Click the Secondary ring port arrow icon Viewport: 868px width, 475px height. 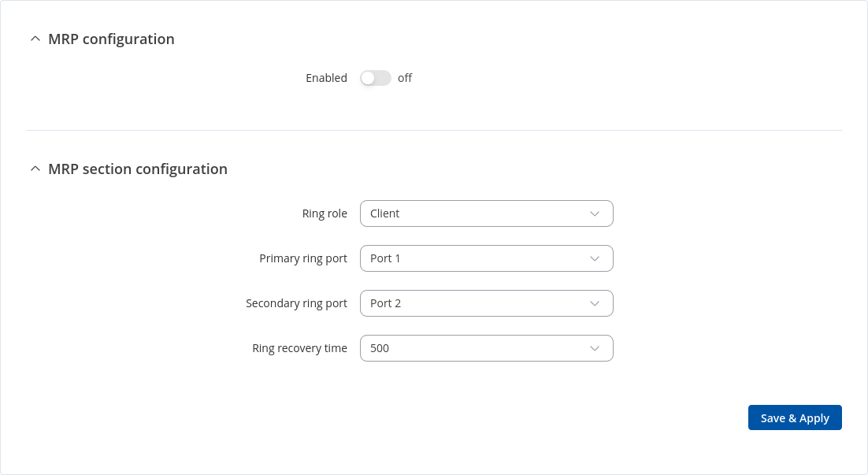click(595, 303)
